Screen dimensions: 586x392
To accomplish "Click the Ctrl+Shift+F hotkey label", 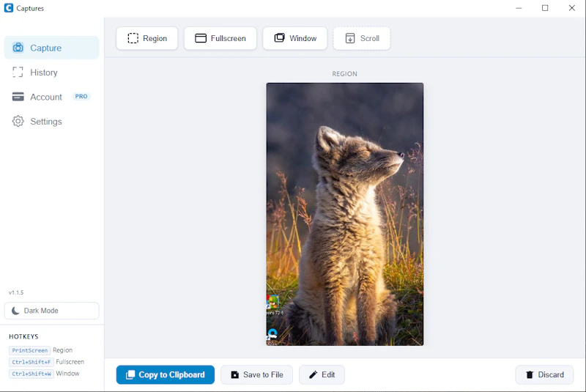I will (x=31, y=362).
